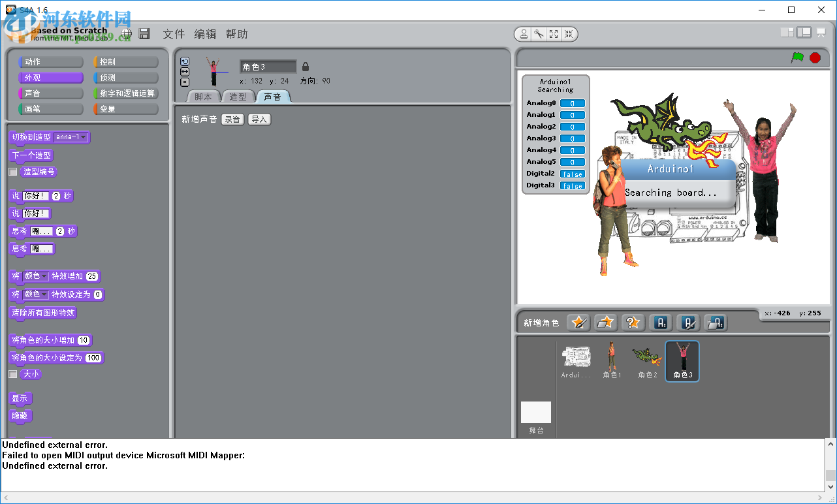837x504 pixels.
Task: Click the value 10 in 将角色的大小增加 block
Action: 84,340
